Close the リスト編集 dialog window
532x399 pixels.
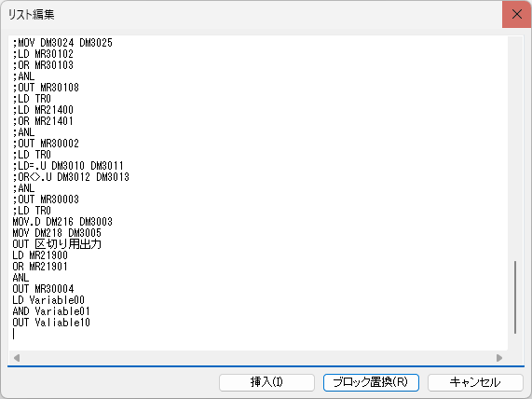[517, 14]
